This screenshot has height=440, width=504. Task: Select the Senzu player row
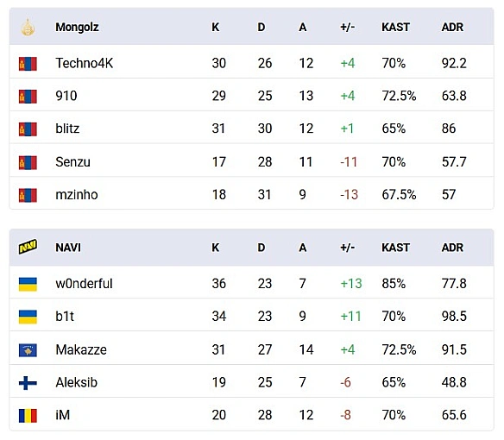(x=252, y=161)
